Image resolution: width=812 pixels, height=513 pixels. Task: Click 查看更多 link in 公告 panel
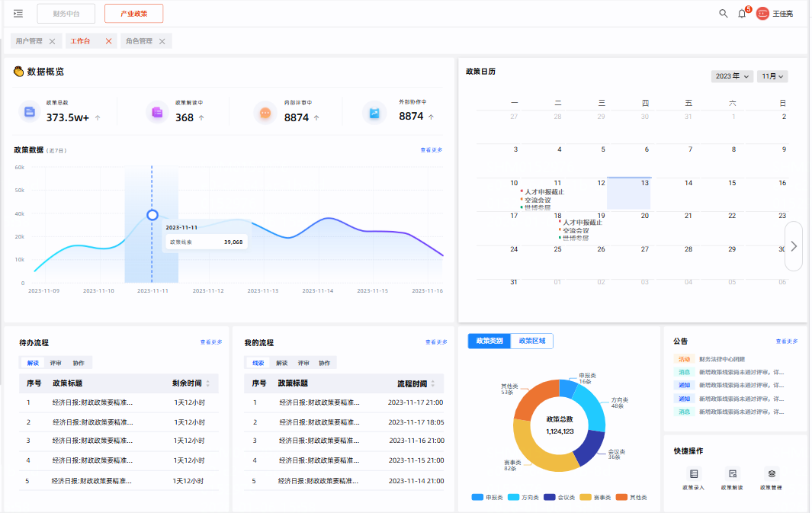coord(787,341)
